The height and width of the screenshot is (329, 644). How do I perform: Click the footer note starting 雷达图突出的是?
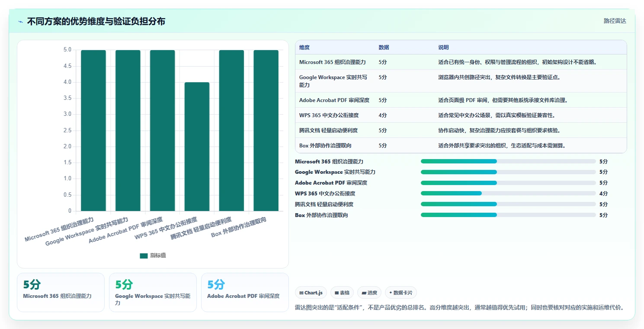pos(459,307)
